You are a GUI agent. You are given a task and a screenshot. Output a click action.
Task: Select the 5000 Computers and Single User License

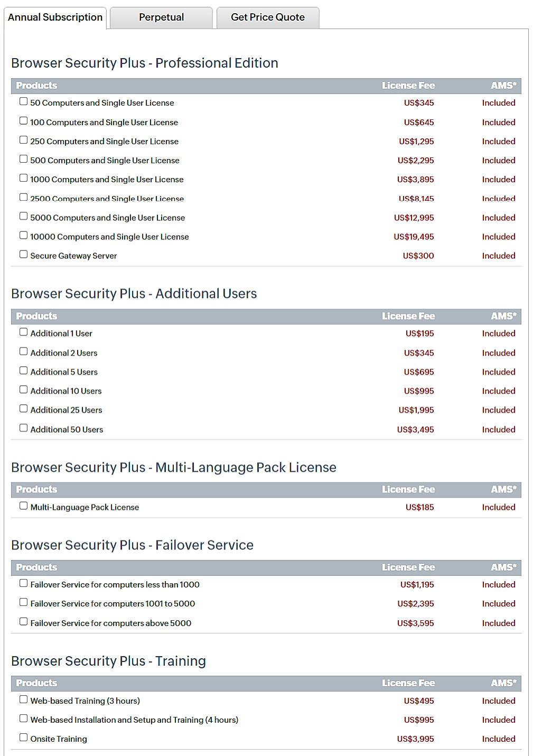tap(23, 216)
